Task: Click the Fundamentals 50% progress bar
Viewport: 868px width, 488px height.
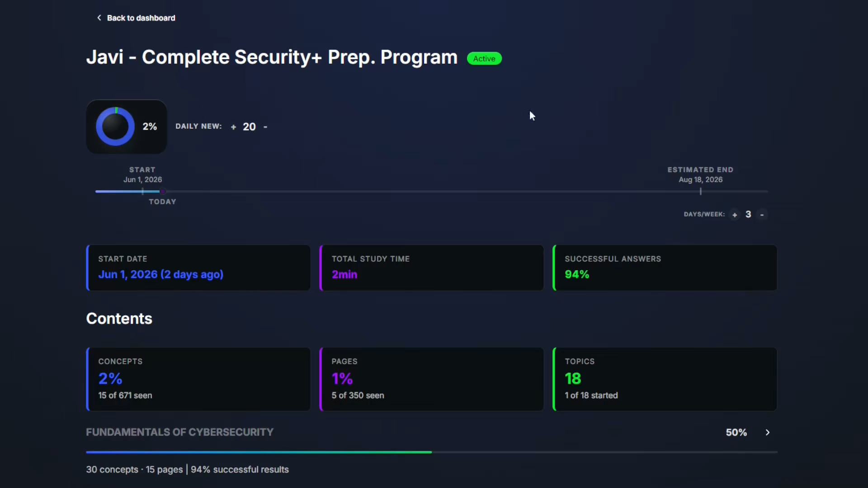Action: (432, 452)
